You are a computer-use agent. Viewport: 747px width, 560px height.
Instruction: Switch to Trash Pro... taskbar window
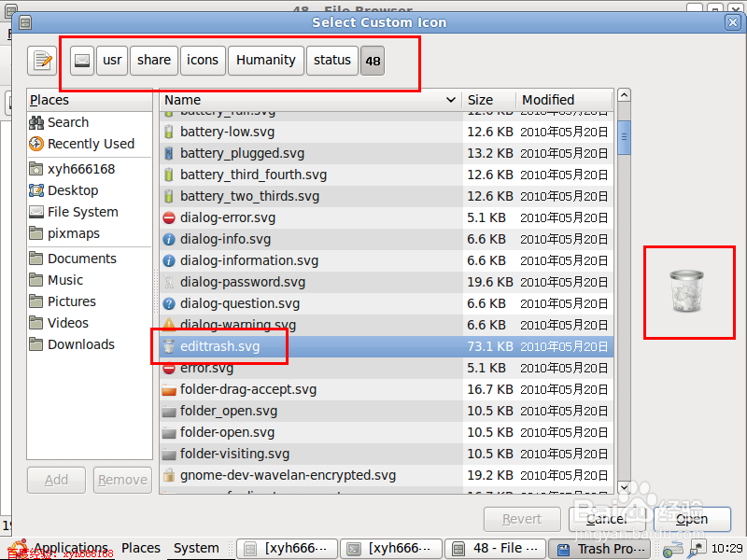[599, 549]
